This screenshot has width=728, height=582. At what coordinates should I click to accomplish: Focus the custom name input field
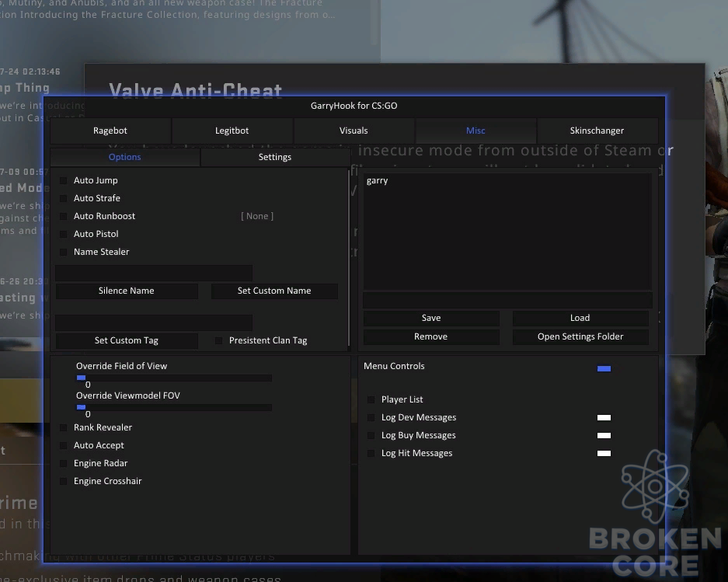pyautogui.click(x=154, y=273)
